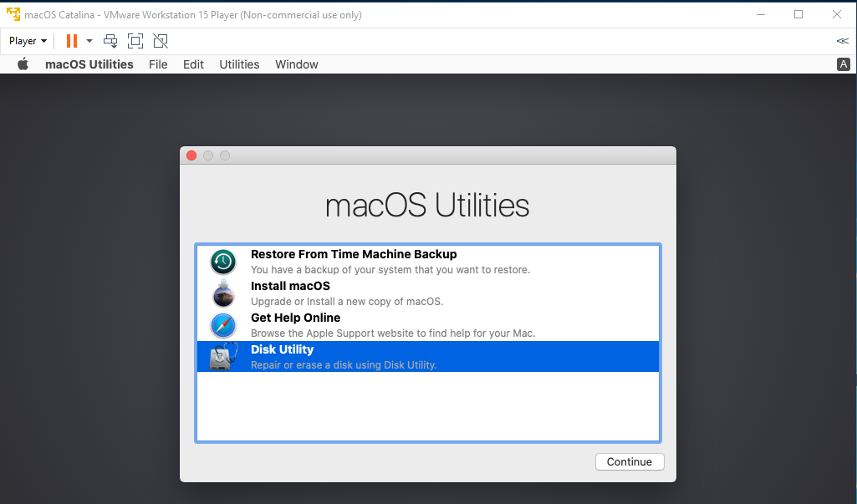Viewport: 857px width, 504px height.
Task: Click the VMware pause (suspend) icon
Action: coord(72,41)
